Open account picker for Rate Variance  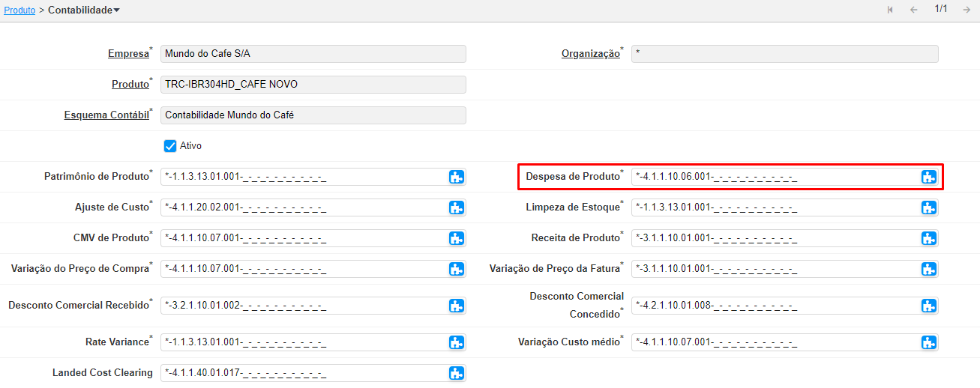(x=457, y=342)
